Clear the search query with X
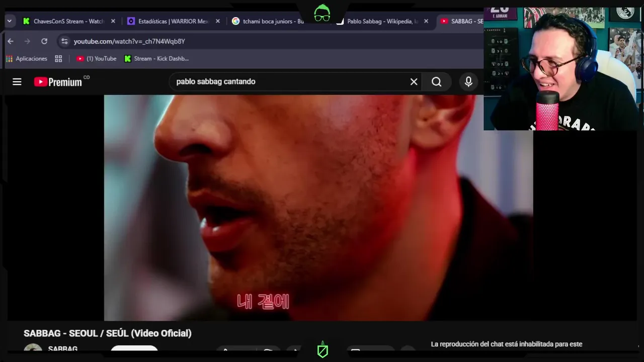 coord(414,81)
